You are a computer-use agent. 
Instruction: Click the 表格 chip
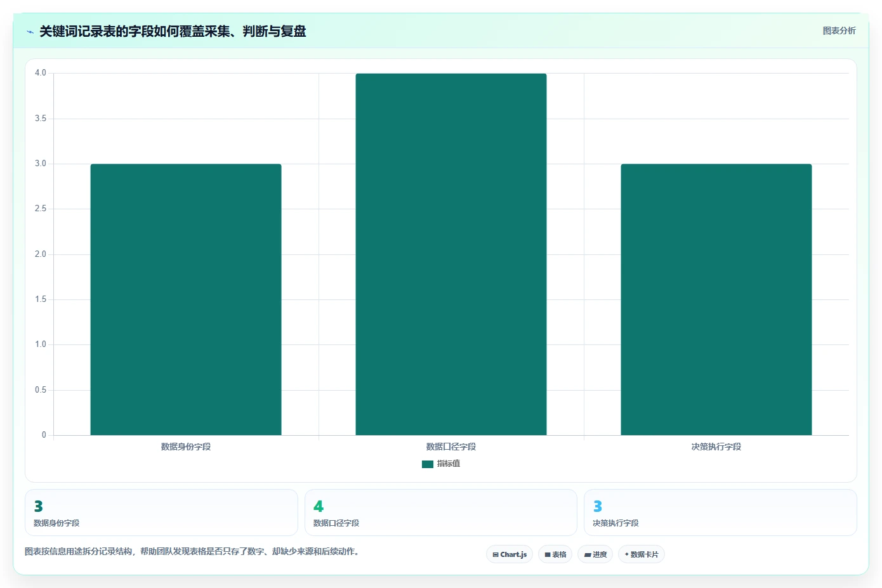tap(555, 554)
